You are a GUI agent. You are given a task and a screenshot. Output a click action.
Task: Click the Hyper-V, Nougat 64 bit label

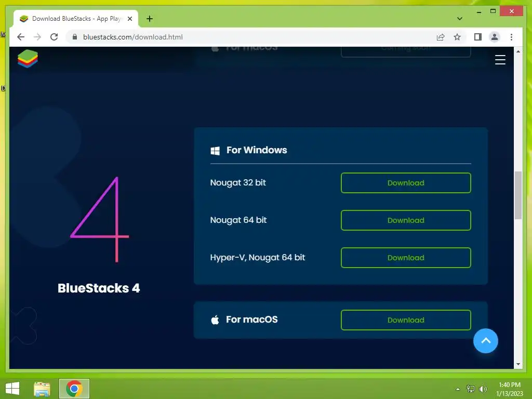click(258, 257)
